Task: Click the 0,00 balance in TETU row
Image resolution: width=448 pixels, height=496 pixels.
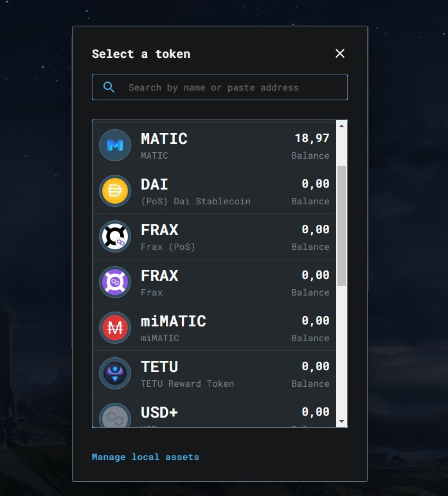Action: point(316,366)
